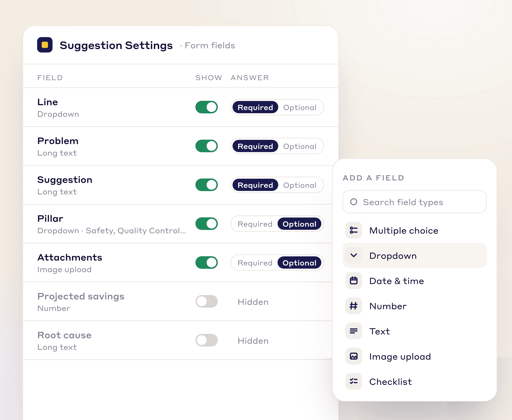
Task: Select Optional for the Pillar field
Action: (299, 224)
